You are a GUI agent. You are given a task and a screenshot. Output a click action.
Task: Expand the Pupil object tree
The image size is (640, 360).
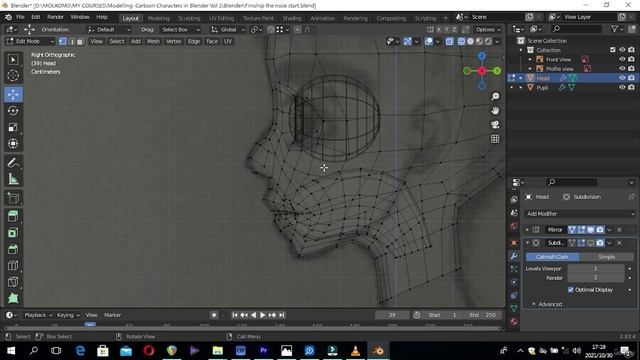pyautogui.click(x=520, y=87)
